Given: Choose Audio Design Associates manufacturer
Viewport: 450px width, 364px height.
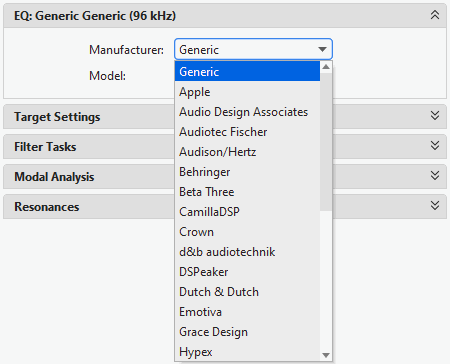Looking at the screenshot, I should (x=247, y=112).
